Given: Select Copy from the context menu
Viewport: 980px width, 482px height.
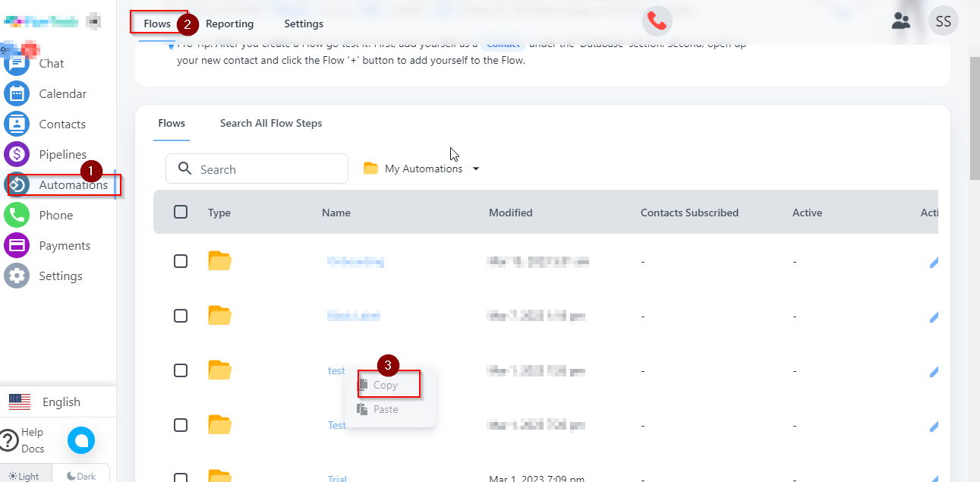Looking at the screenshot, I should 386,385.
